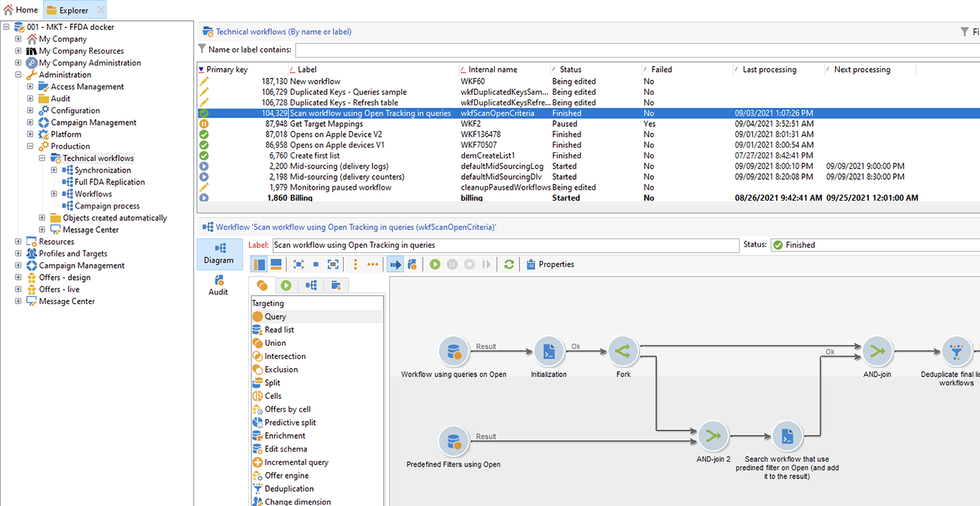Expand the Configuration tree node
The width and height of the screenshot is (980, 506).
coord(30,110)
